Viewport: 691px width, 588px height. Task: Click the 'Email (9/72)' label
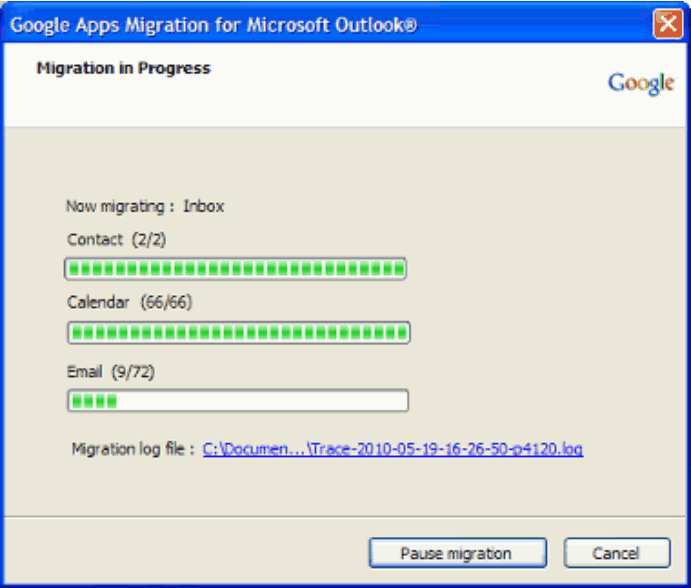coord(111,372)
